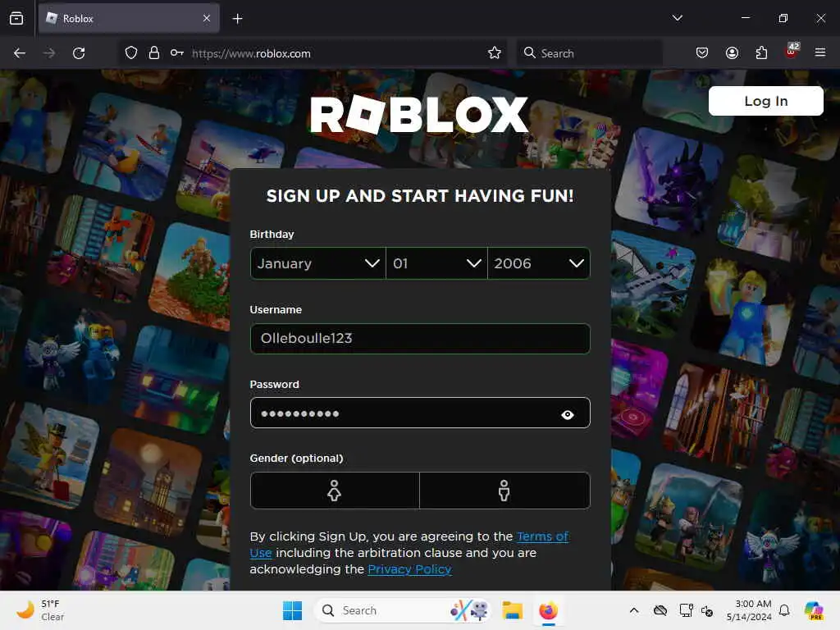
Task: Open the Extensions puzzle icon
Action: click(x=761, y=52)
